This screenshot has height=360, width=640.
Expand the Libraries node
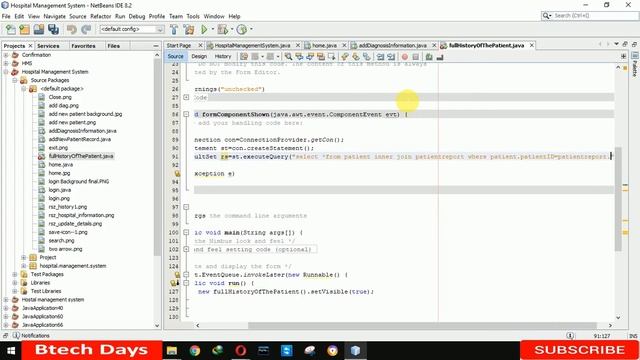[x=15, y=283]
